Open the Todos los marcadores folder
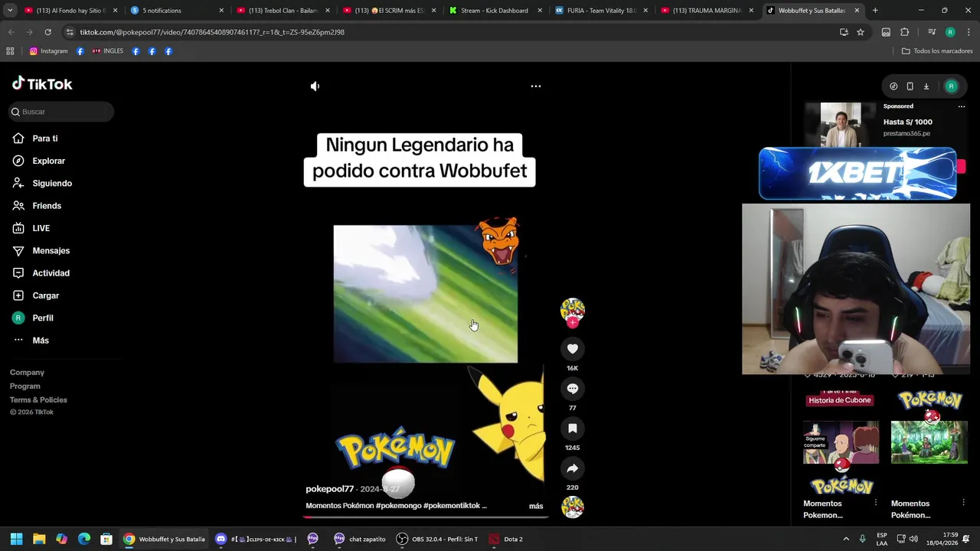The height and width of the screenshot is (551, 980). [x=937, y=51]
